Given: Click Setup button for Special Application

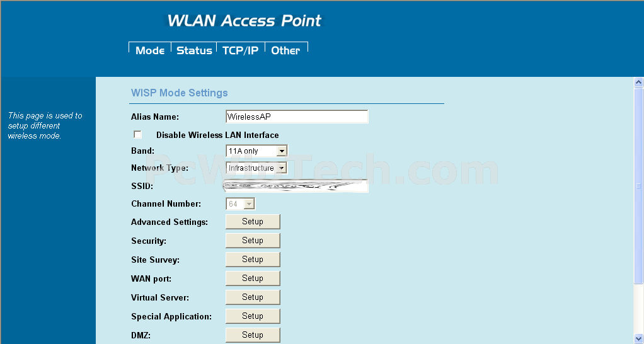Looking at the screenshot, I should [253, 316].
